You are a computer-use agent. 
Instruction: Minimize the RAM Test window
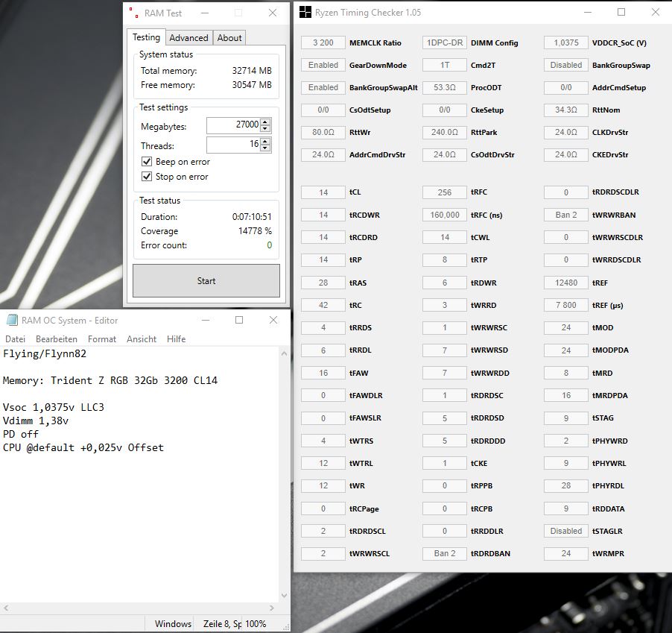205,13
